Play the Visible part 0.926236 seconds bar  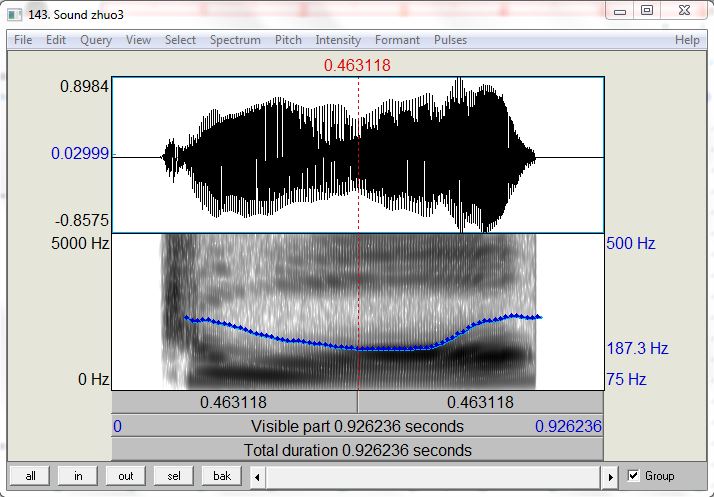coord(357,426)
